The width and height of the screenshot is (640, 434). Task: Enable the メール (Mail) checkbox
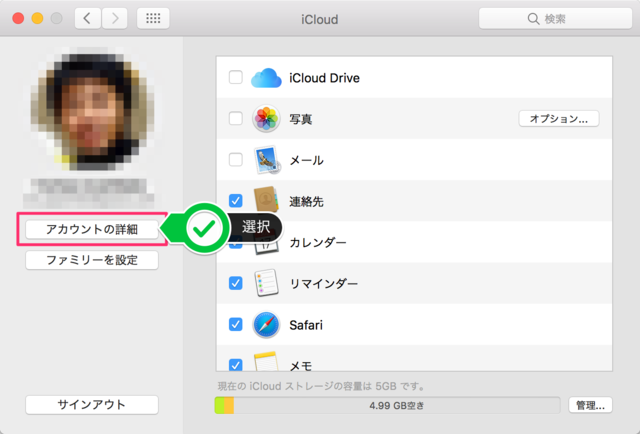coord(236,160)
